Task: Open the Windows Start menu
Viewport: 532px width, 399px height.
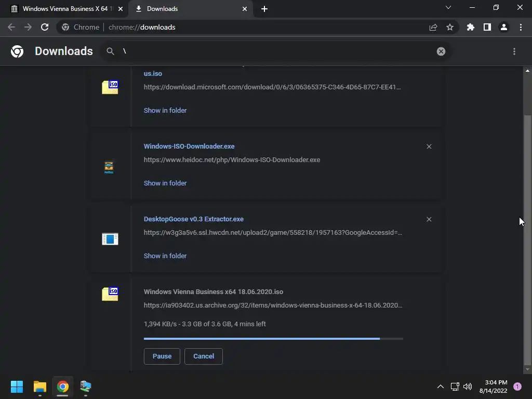Action: coord(17,387)
